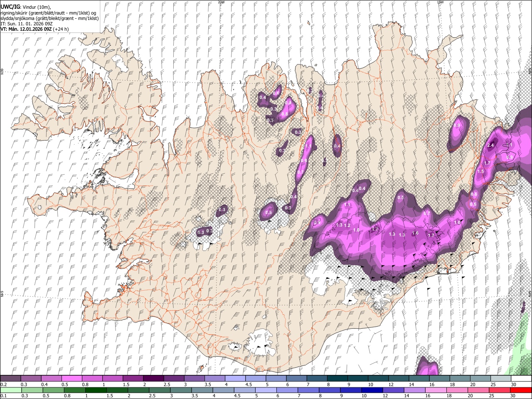This screenshot has height=399, width=532.
Task: Click the 15W longitude label on the top edge
Action: pyautogui.click(x=441, y=2)
